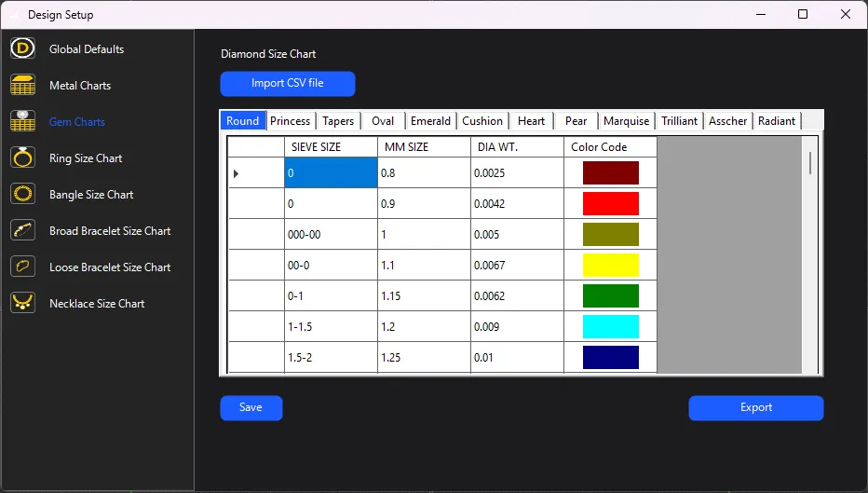The height and width of the screenshot is (493, 868).
Task: Switch to the Princess tab
Action: coord(290,121)
